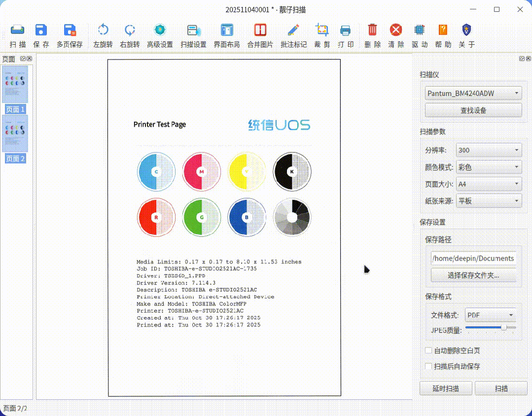The height and width of the screenshot is (416, 532).
Task: Rotate page right with 右旋转
Action: coord(130,35)
